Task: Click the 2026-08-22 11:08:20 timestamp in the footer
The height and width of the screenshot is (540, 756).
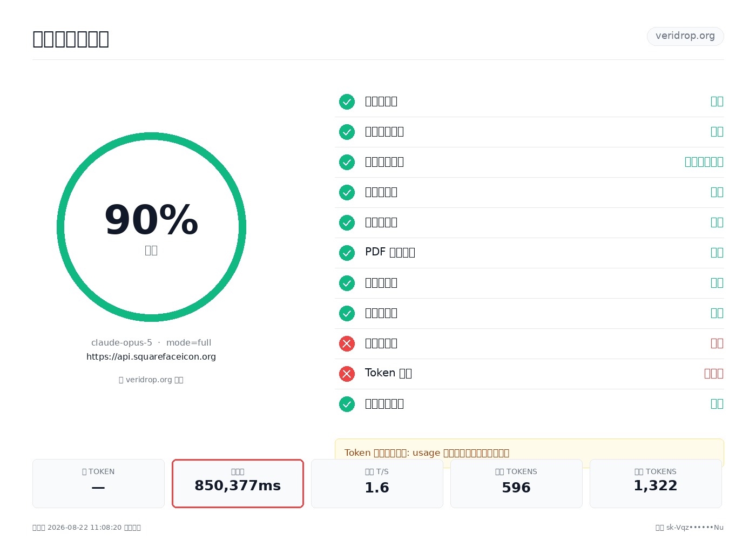Action: (x=84, y=528)
